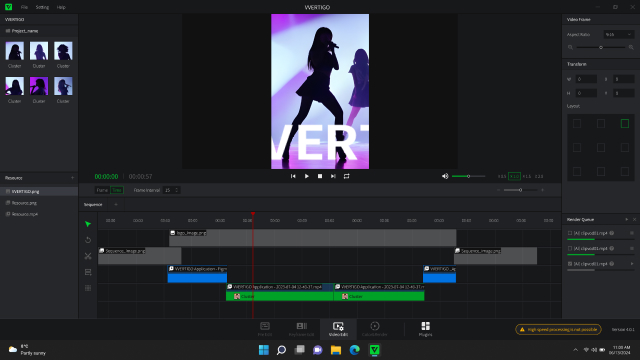Open the Windows Start menu
Image resolution: width=640 pixels, height=360 pixels.
[x=264, y=350]
